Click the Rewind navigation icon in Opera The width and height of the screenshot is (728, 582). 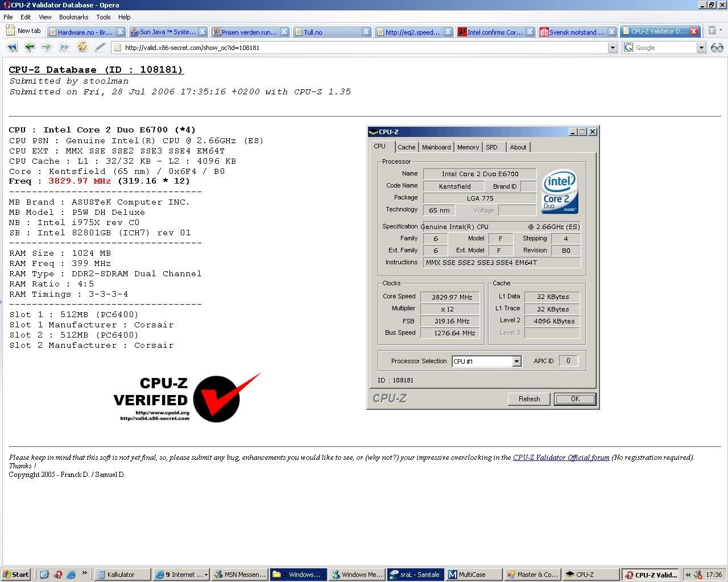pos(11,47)
